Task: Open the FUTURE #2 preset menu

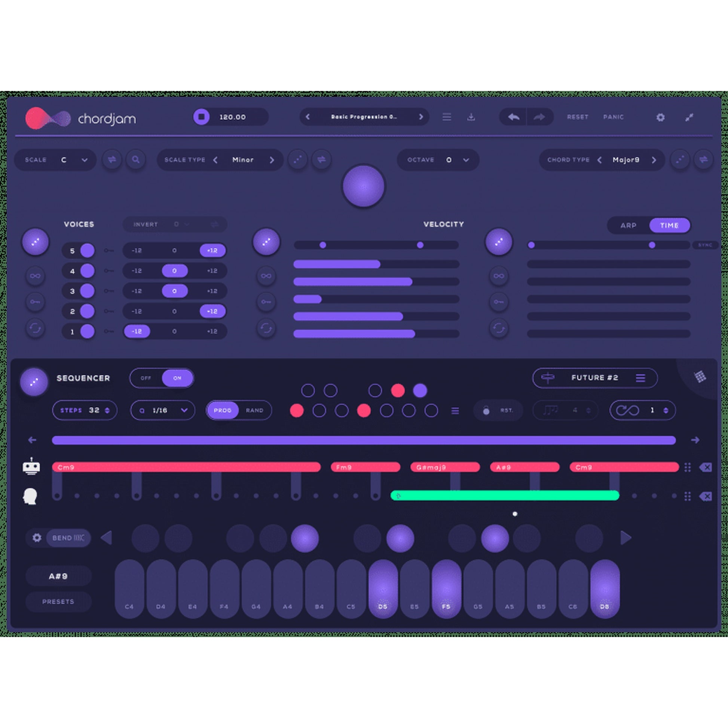Action: tap(640, 378)
